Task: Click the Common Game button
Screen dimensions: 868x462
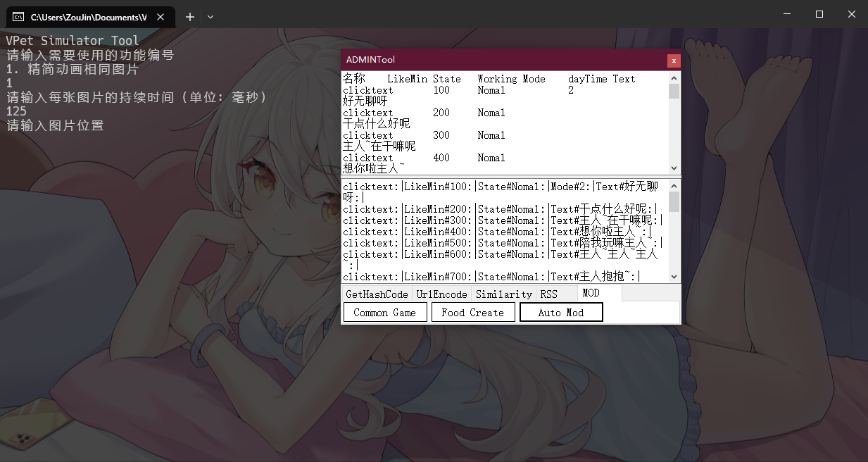Action: point(385,313)
